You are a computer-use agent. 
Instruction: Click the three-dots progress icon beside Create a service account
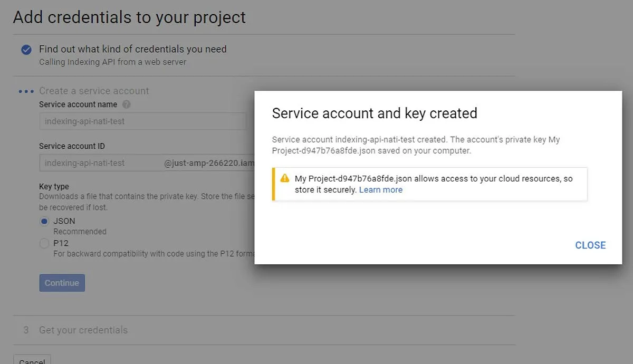tap(26, 91)
